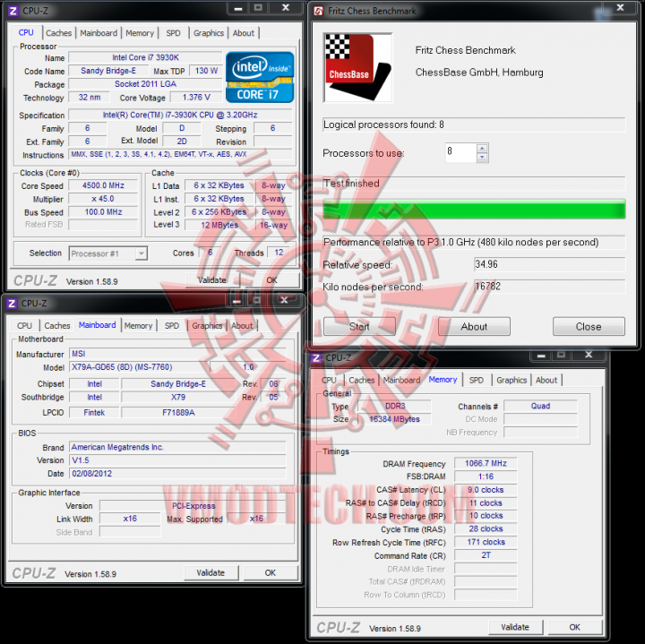Close the Fritz Chess Benchmark window
Screen dimensions: 645x644
[x=620, y=7]
